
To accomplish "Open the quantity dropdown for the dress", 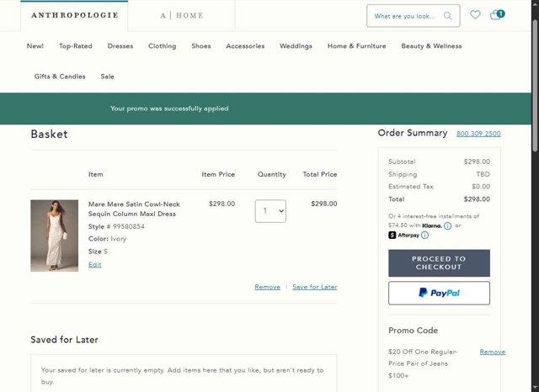I will click(x=270, y=211).
